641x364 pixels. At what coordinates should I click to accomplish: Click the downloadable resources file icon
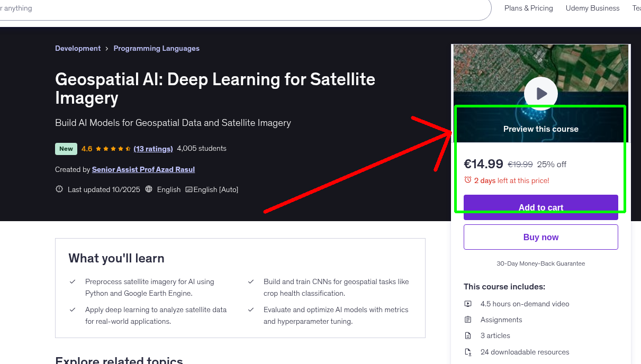[x=468, y=352]
